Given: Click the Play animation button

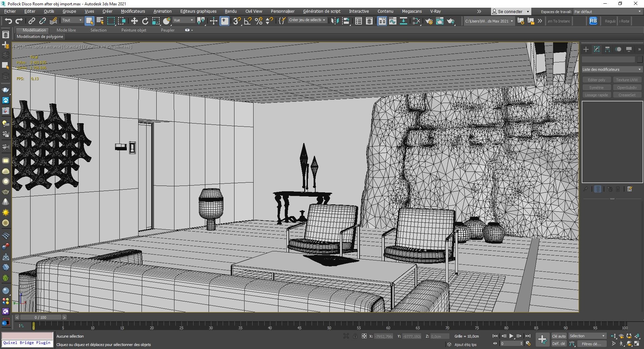Looking at the screenshot, I should [511, 336].
